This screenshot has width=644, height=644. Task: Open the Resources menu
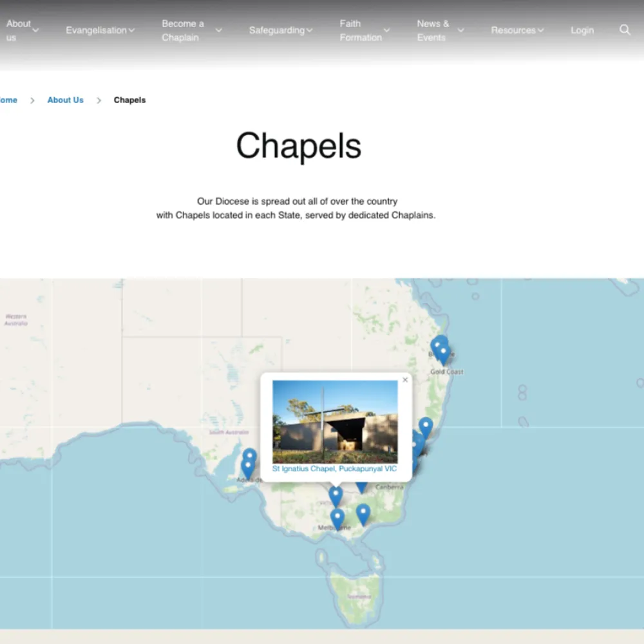pyautogui.click(x=518, y=30)
